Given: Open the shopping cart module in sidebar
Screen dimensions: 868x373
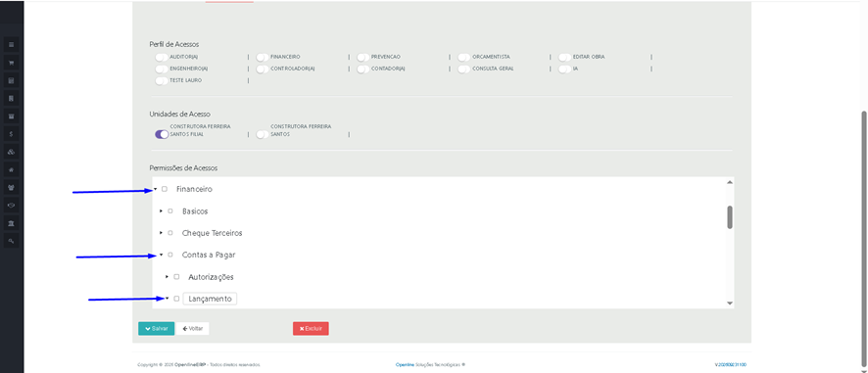Looking at the screenshot, I should (11, 63).
